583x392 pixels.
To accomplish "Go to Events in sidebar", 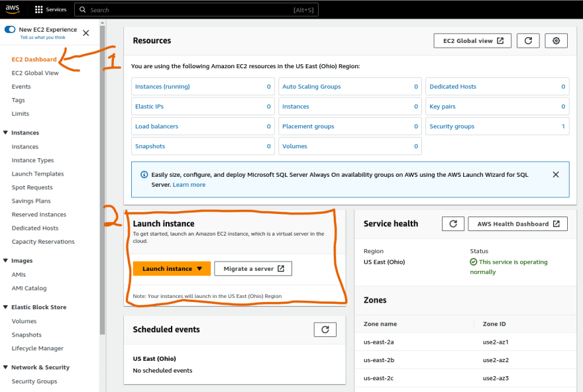I will tap(21, 87).
